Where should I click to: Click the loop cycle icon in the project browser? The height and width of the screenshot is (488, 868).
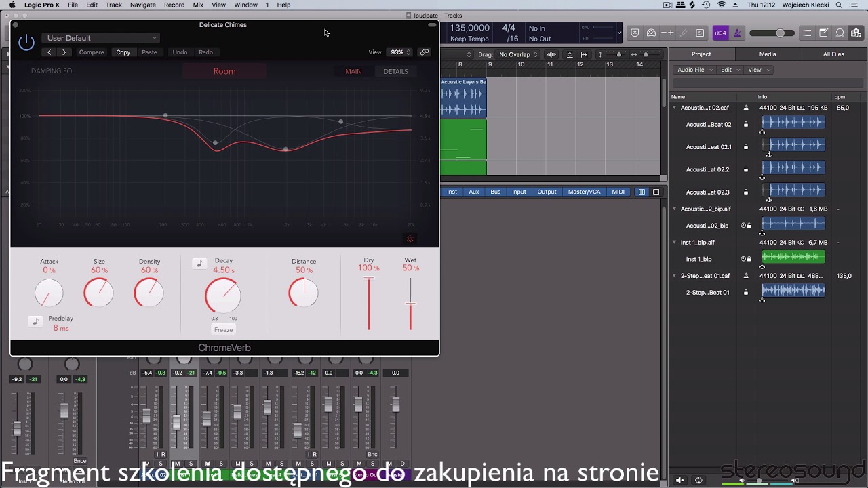pyautogui.click(x=698, y=480)
